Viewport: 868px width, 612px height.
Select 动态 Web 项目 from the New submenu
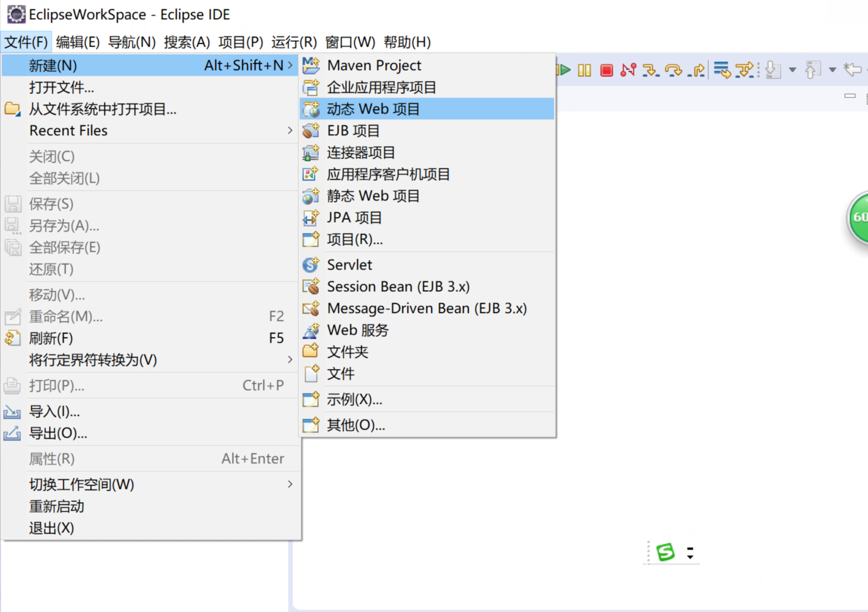[x=373, y=109]
